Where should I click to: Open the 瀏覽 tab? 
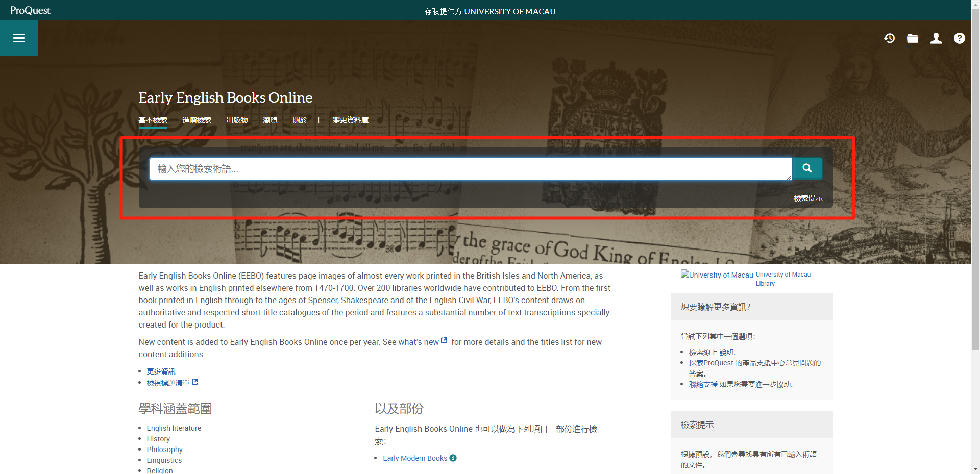[x=271, y=120]
